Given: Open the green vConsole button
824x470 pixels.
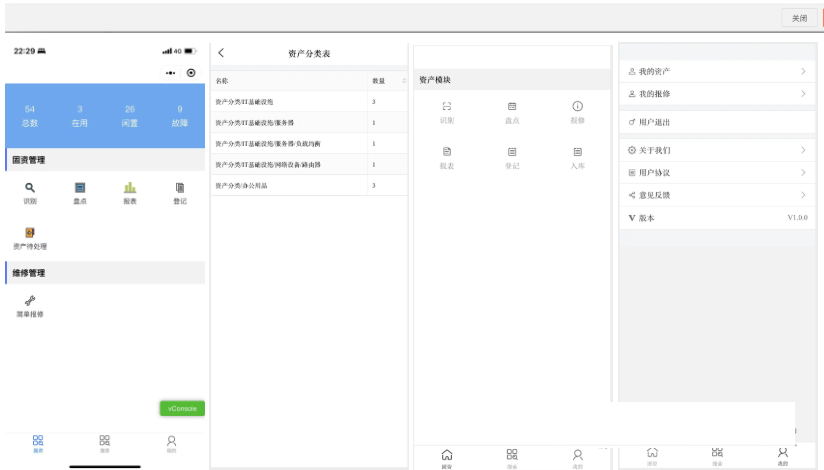Looking at the screenshot, I should [x=182, y=408].
